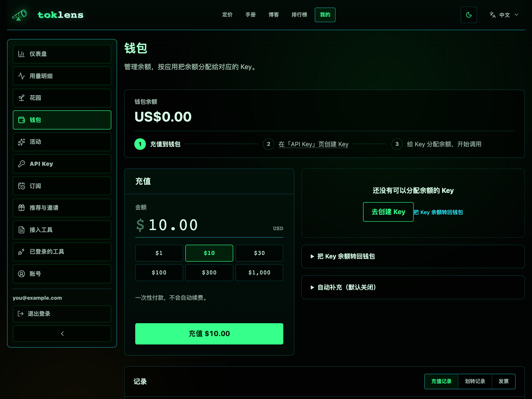Click the 花园 sprout icon
This screenshot has height=399, width=532.
point(22,98)
